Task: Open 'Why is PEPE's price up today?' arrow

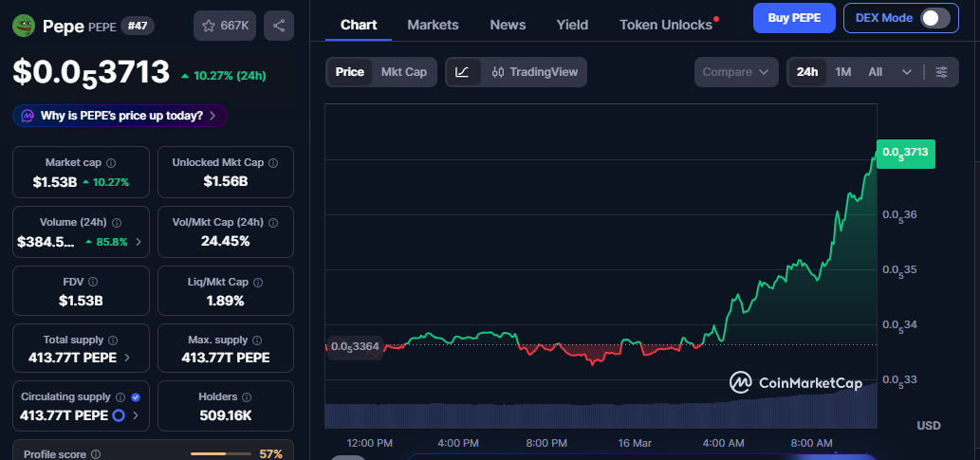Action: point(213,116)
